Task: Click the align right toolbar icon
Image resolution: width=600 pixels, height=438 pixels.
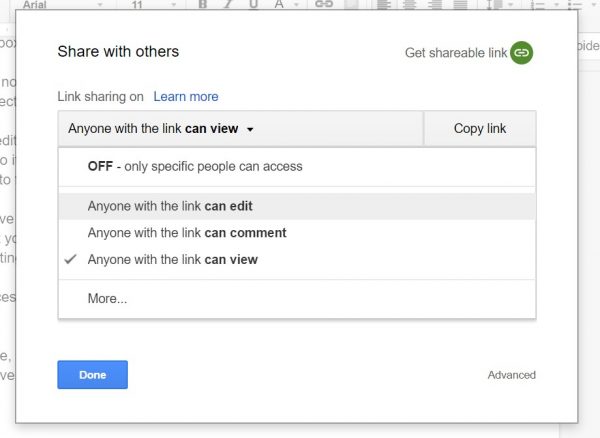Action: click(434, 5)
